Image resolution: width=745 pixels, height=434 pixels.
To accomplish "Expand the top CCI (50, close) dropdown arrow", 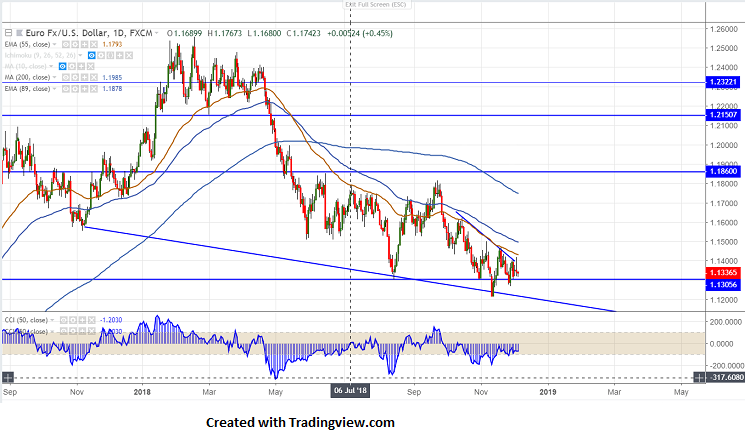I will [52, 320].
